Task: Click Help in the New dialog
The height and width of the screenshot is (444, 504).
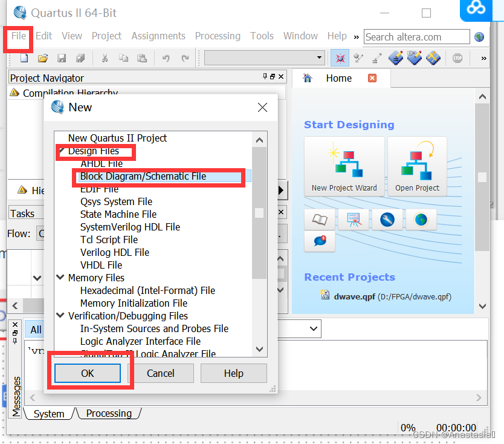Action: click(234, 373)
